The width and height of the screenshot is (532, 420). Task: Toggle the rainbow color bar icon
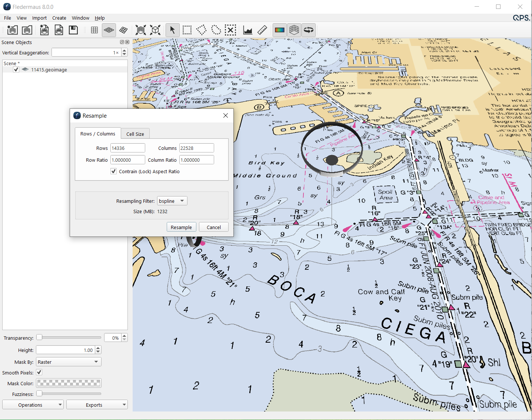[x=280, y=30]
